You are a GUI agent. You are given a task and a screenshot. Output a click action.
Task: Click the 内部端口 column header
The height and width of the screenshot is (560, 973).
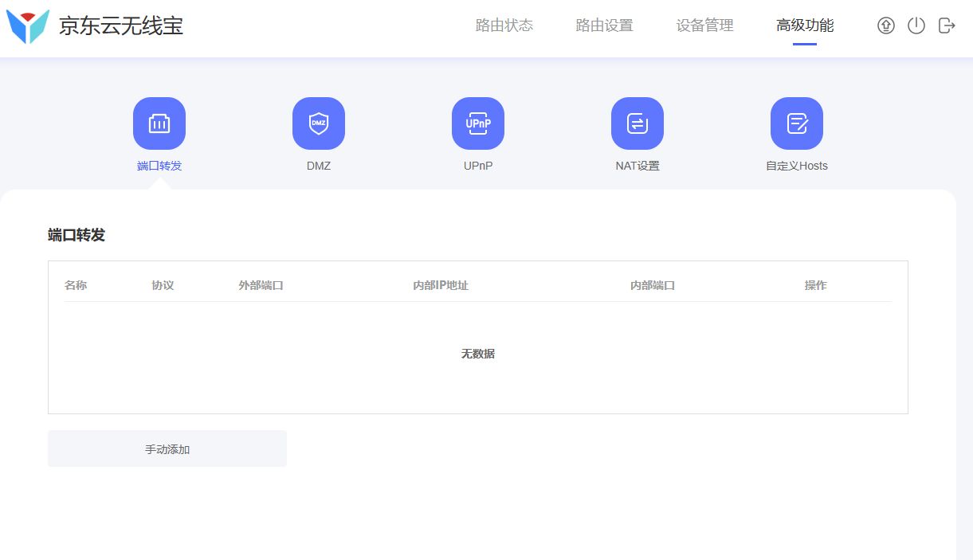652,285
